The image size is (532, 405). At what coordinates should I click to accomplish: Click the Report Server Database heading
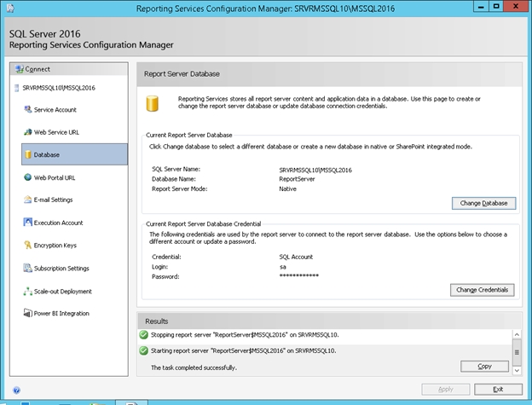(182, 74)
